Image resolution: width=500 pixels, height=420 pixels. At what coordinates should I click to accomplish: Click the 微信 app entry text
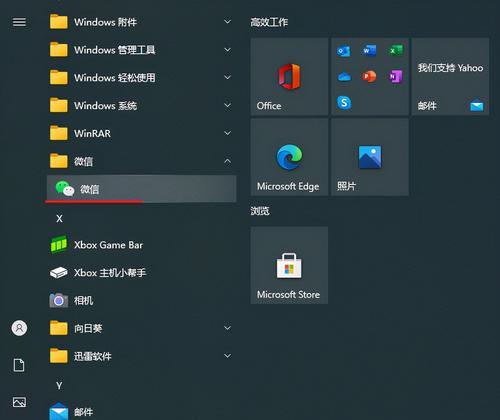click(x=89, y=189)
